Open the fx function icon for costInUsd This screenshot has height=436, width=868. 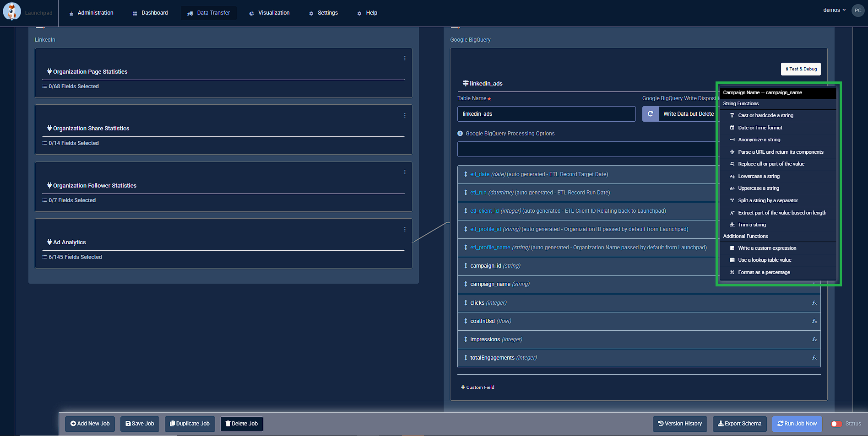[x=814, y=321]
